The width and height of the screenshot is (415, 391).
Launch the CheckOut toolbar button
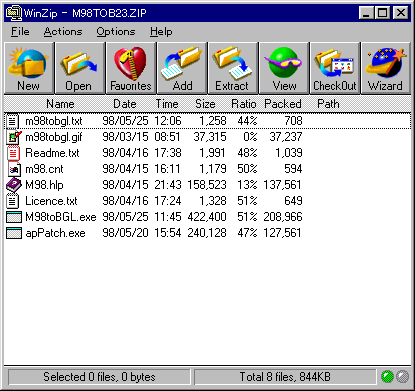335,68
